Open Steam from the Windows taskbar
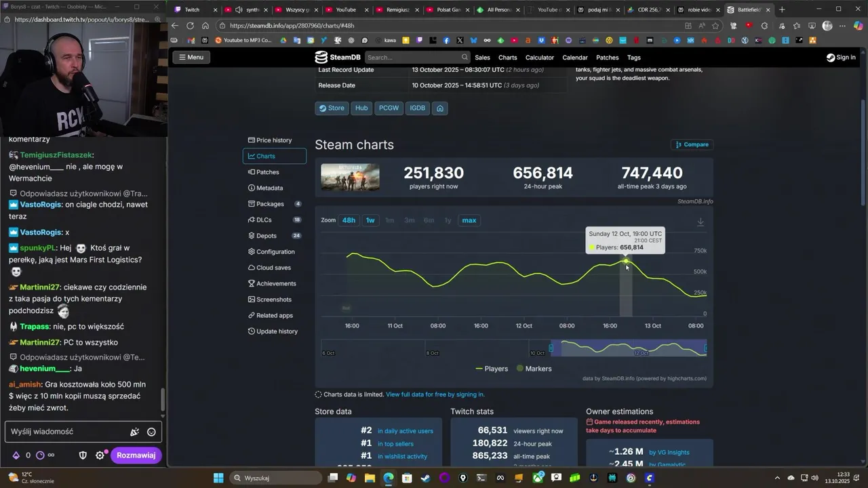Viewport: 868px width, 488px height. (426, 478)
